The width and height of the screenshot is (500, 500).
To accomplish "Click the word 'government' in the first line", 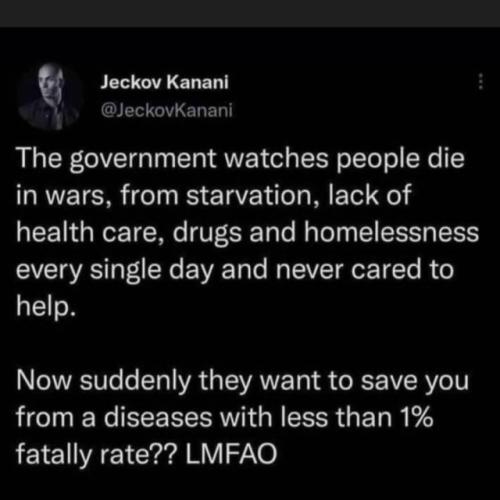I will point(143,159).
